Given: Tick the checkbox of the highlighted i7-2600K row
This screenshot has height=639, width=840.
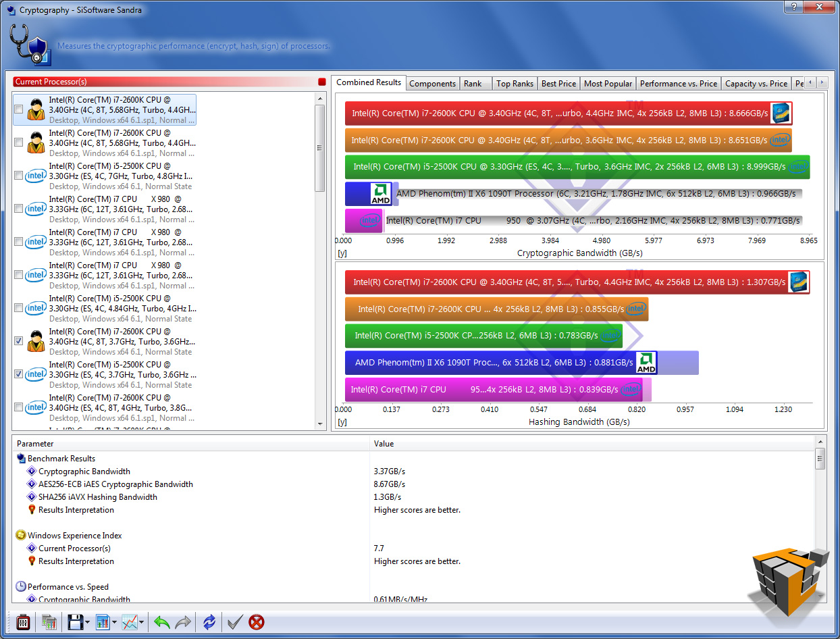Looking at the screenshot, I should point(19,109).
